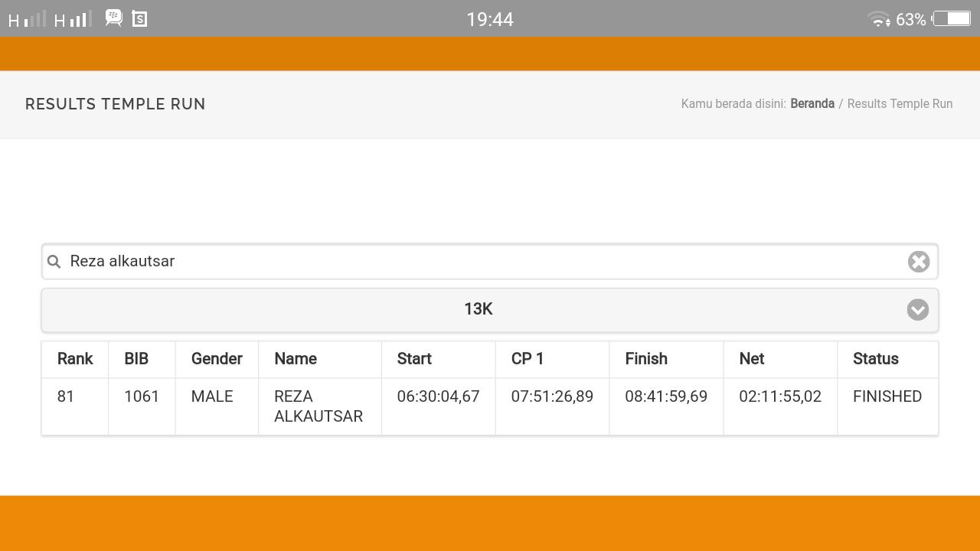Expand the dropdown chevron arrow icon
This screenshot has width=980, height=551.
tap(918, 309)
